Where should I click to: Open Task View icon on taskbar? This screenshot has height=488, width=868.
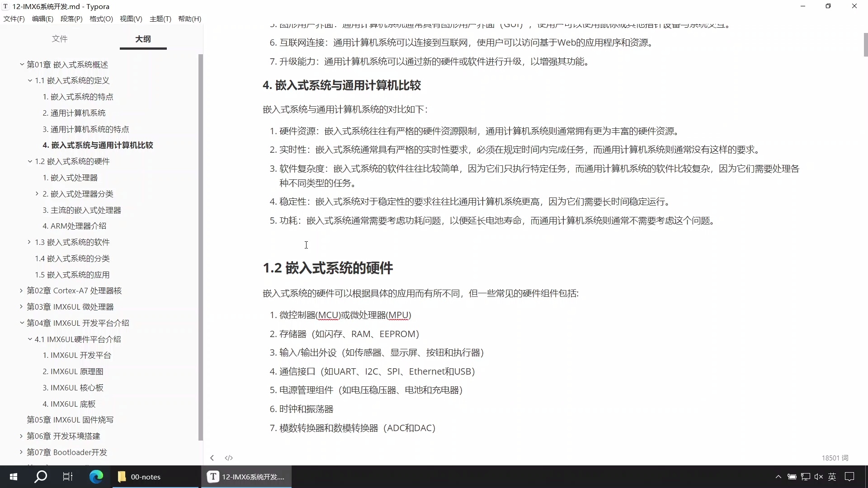[68, 477]
